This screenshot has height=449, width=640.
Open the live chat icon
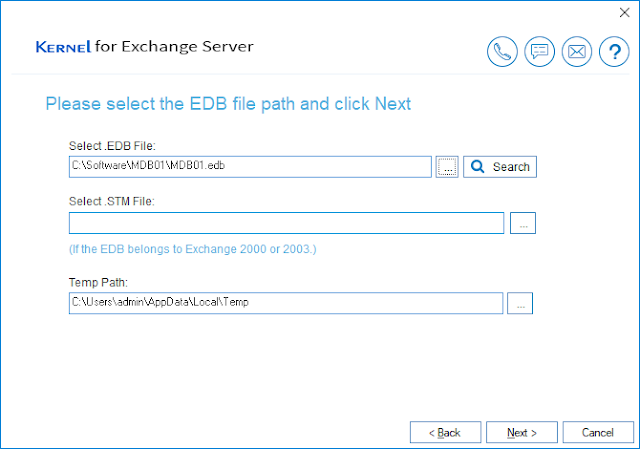(539, 51)
